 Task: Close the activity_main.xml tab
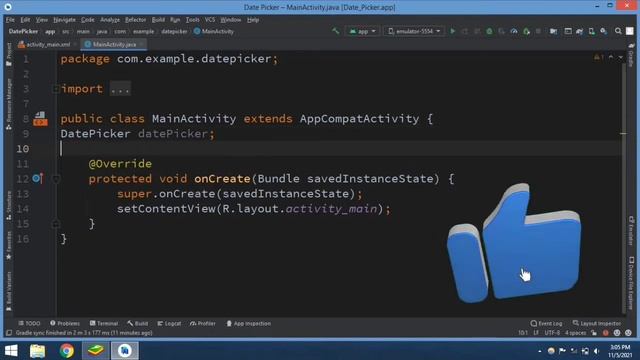pyautogui.click(x=76, y=44)
